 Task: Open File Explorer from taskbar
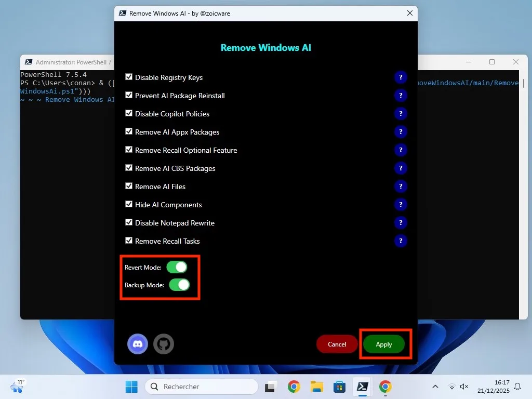[316, 387]
